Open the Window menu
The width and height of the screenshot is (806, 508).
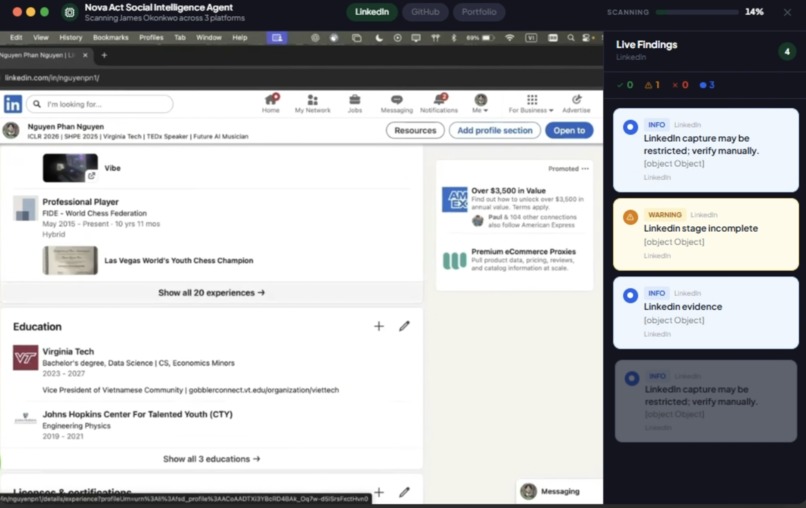(x=209, y=38)
